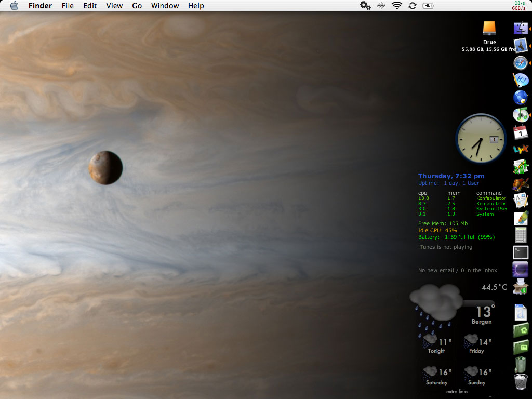Click the Wi-Fi status menu icon
532x399 pixels.
tap(397, 6)
